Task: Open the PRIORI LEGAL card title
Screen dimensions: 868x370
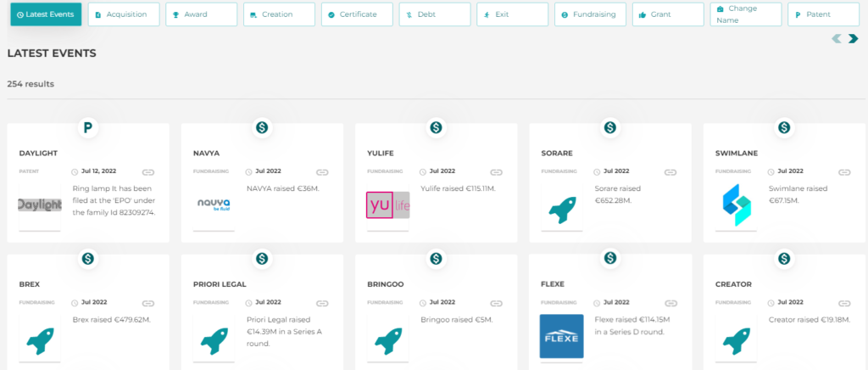Action: 220,284
